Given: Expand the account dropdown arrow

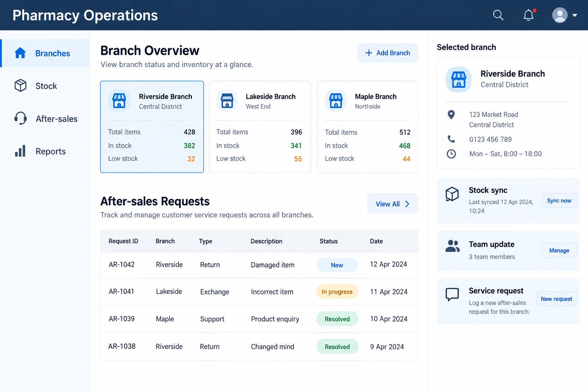Looking at the screenshot, I should pyautogui.click(x=575, y=15).
